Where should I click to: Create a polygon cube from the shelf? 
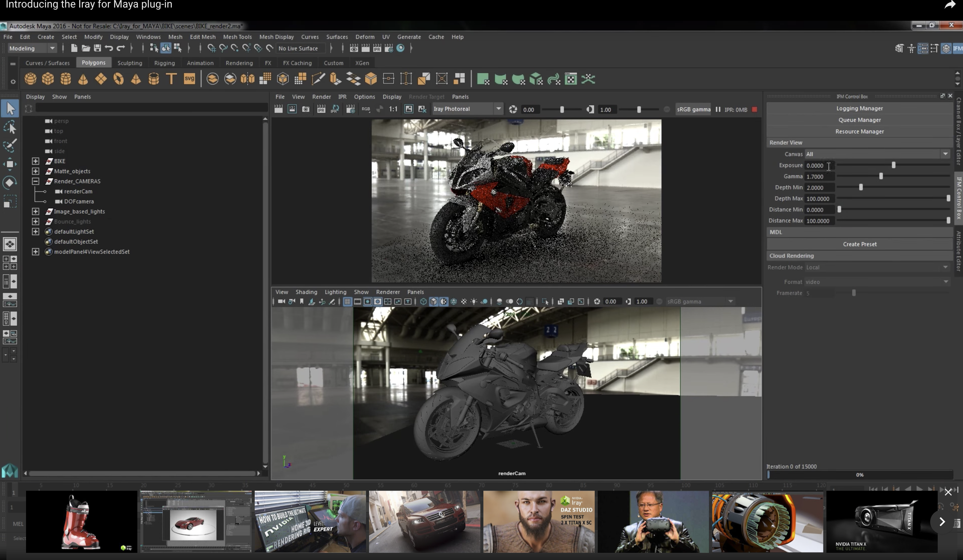pos(48,79)
